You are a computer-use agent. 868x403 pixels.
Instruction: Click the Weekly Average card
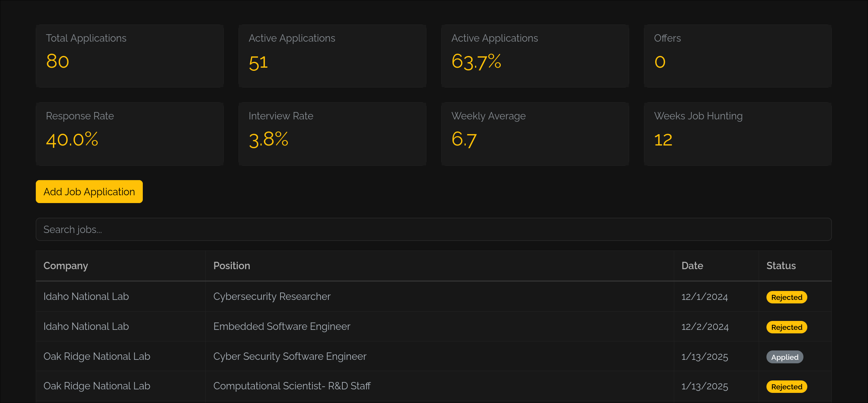click(x=535, y=134)
